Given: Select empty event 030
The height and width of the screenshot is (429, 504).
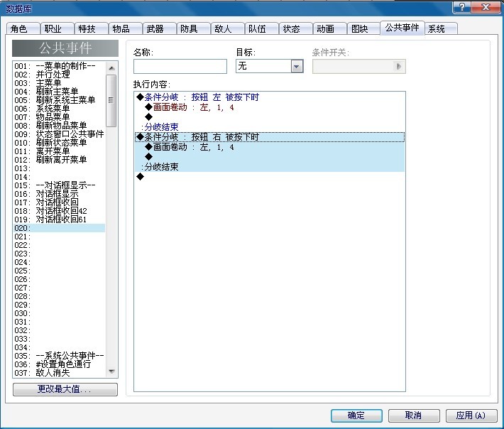Looking at the screenshot, I should [x=59, y=313].
